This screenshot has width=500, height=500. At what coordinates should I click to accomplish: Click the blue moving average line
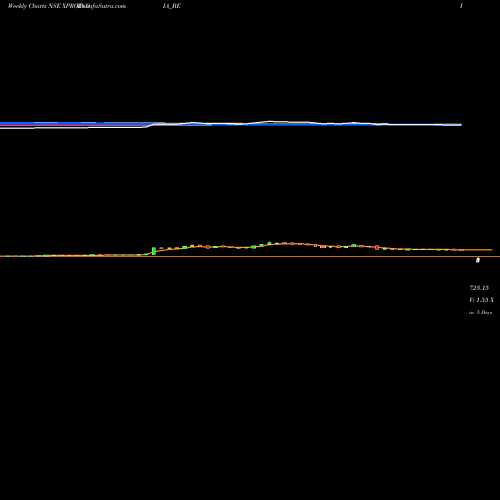coord(230,124)
